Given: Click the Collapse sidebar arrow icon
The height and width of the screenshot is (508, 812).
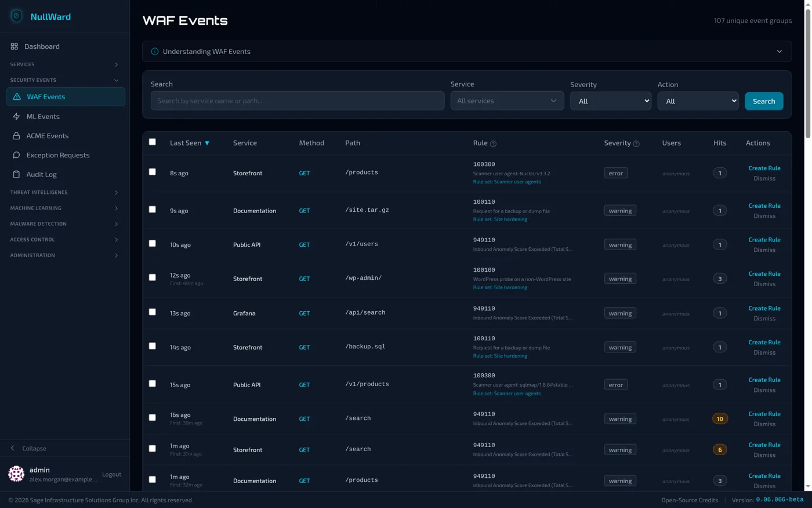Looking at the screenshot, I should [13, 448].
